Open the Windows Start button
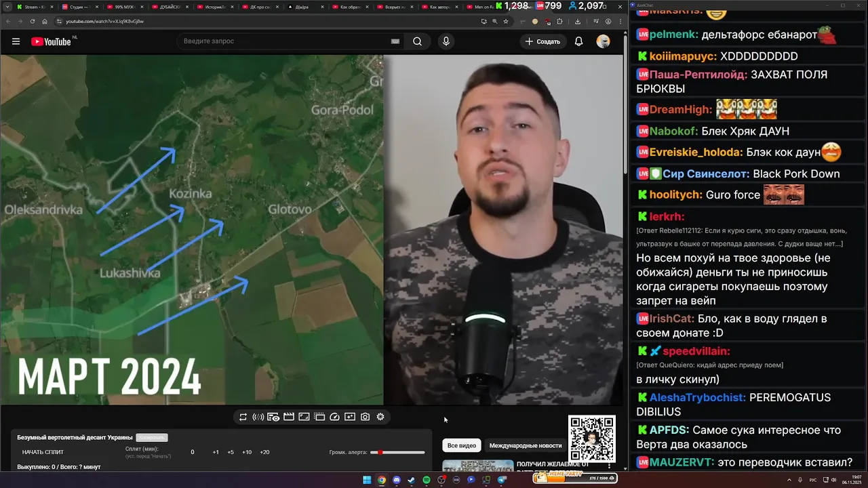This screenshot has height=488, width=868. coord(367,480)
